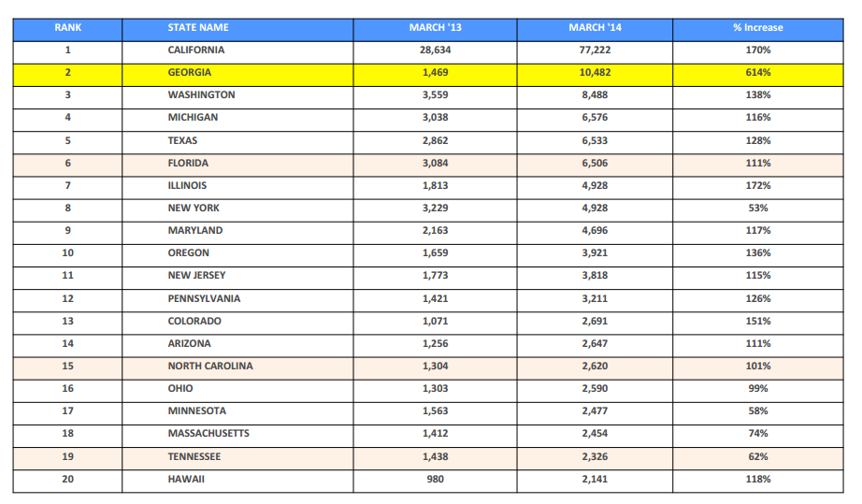The width and height of the screenshot is (862, 504).
Task: Select Hawaii's 980 March '13 value
Action: [435, 479]
